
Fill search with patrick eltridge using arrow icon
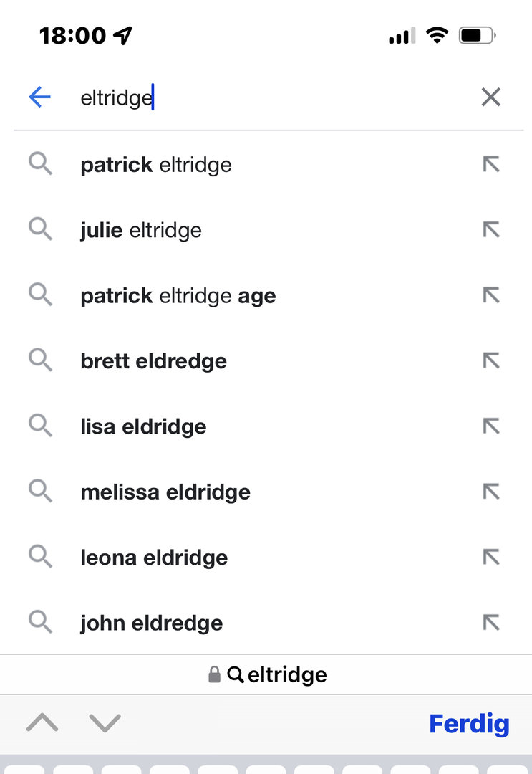pos(490,165)
